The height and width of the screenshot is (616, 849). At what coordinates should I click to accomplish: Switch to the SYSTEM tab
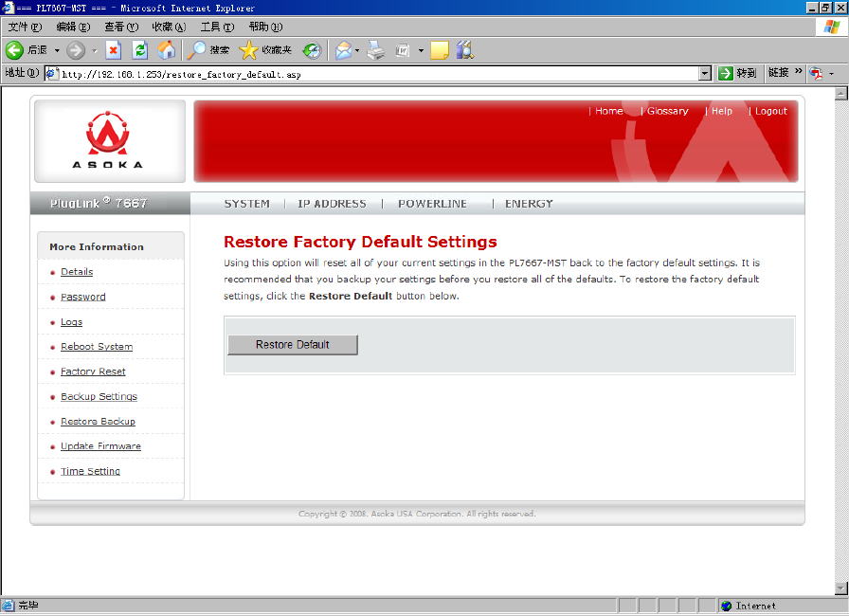point(247,204)
